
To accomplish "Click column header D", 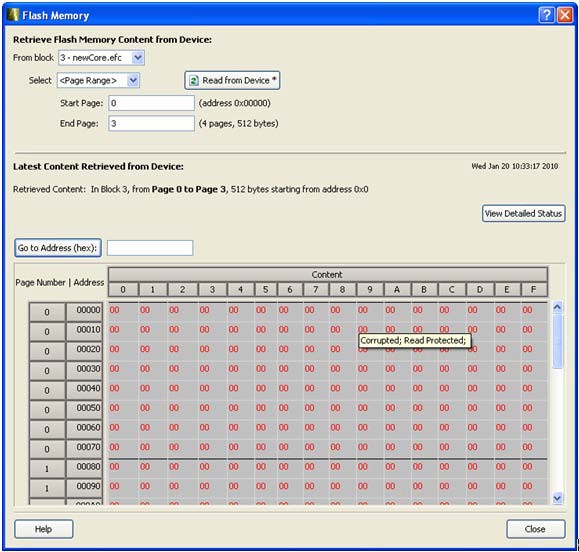I will (480, 290).
